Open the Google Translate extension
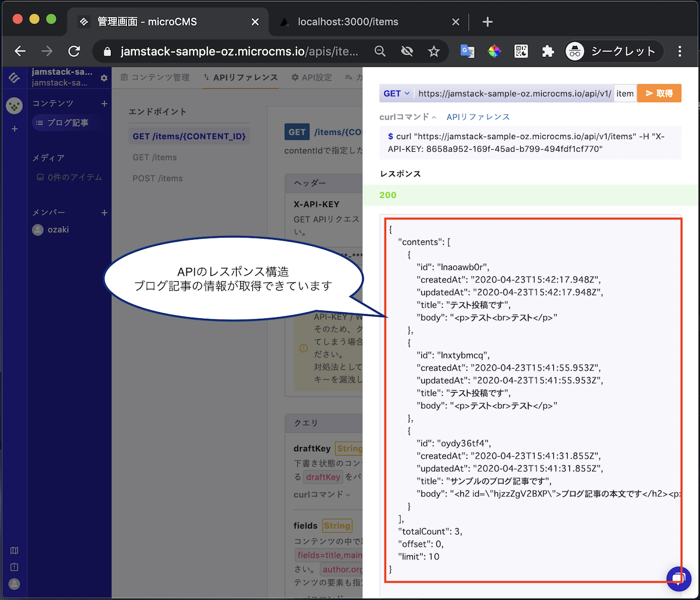Screen dimensions: 700x600 point(467,52)
